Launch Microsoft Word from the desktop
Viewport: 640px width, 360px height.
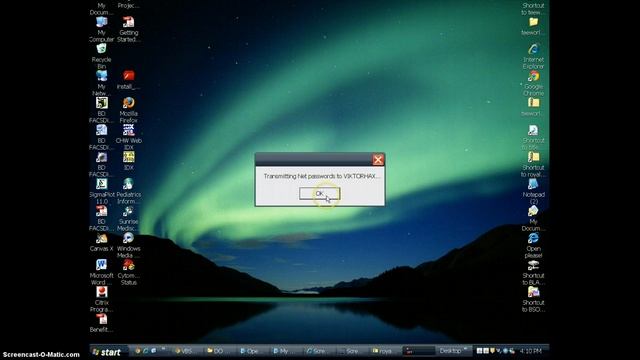point(102,272)
